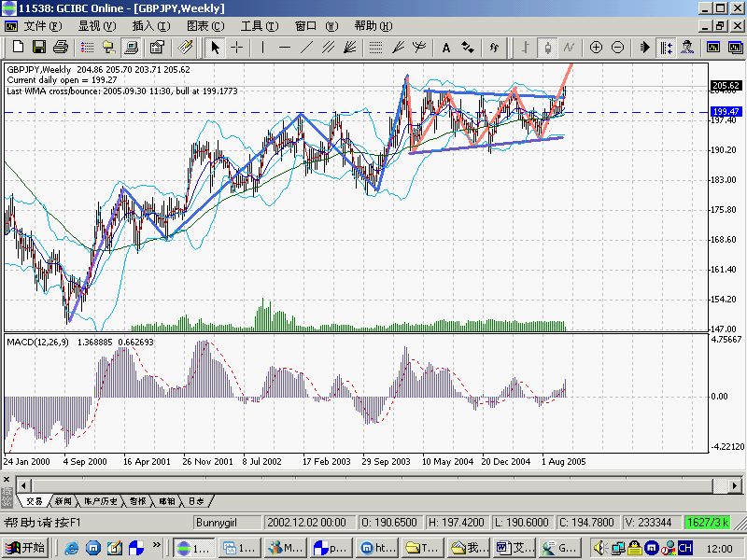Open the 显视(V) menu
This screenshot has height=560, width=747.
97,26
